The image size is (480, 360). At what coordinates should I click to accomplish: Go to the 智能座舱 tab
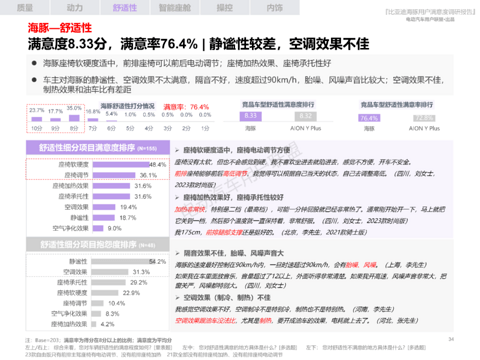[175, 7]
